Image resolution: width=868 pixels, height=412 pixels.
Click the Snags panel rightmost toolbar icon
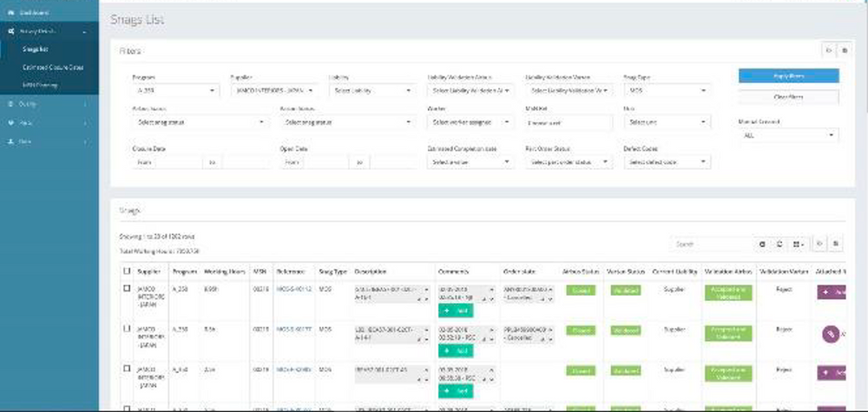835,244
